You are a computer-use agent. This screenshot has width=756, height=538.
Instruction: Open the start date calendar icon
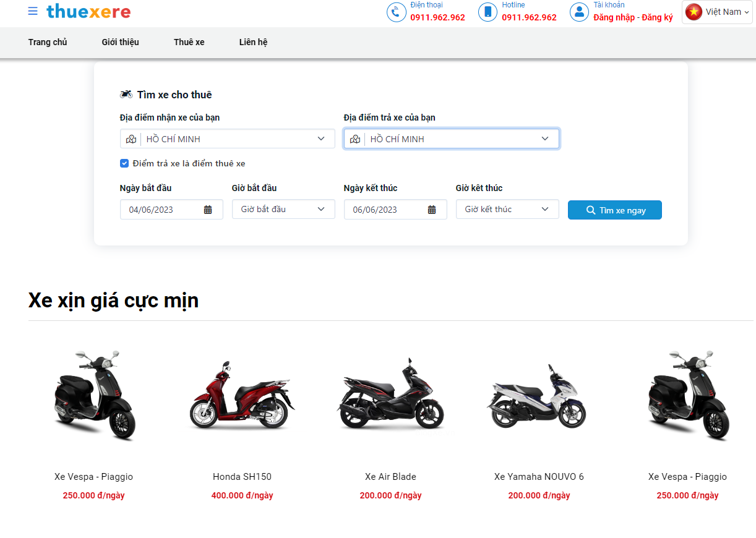[x=208, y=210]
